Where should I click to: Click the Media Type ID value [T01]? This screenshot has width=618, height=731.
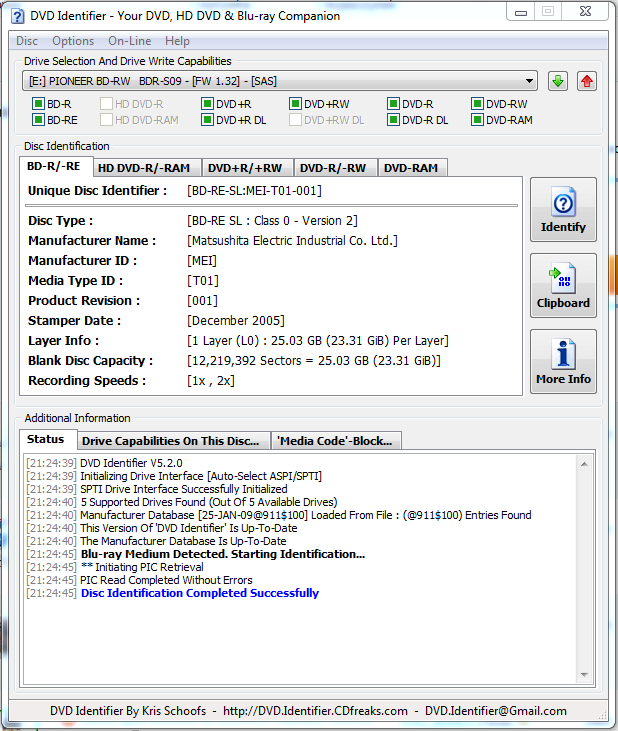(x=203, y=281)
